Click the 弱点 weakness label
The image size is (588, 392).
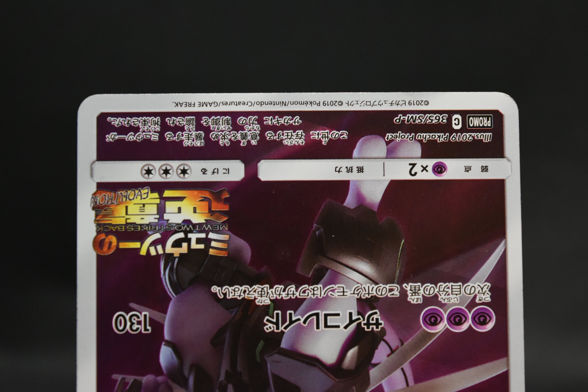coord(476,169)
